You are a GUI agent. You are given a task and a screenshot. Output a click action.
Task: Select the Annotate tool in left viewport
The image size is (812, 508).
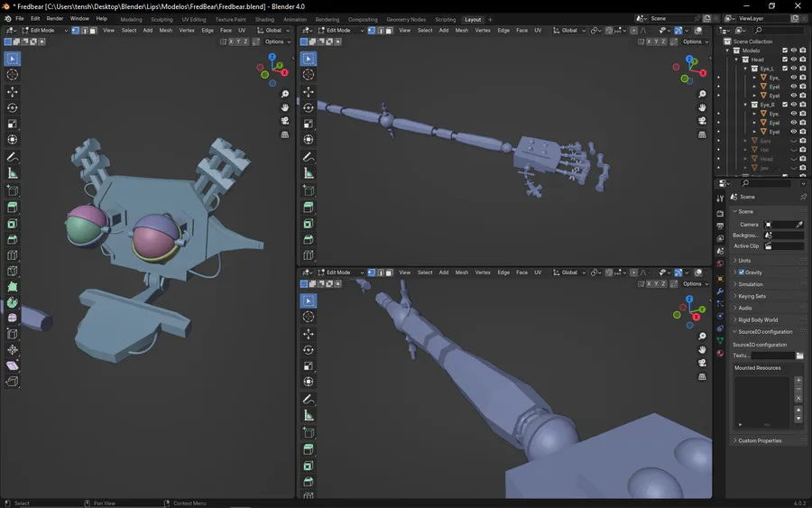point(13,157)
